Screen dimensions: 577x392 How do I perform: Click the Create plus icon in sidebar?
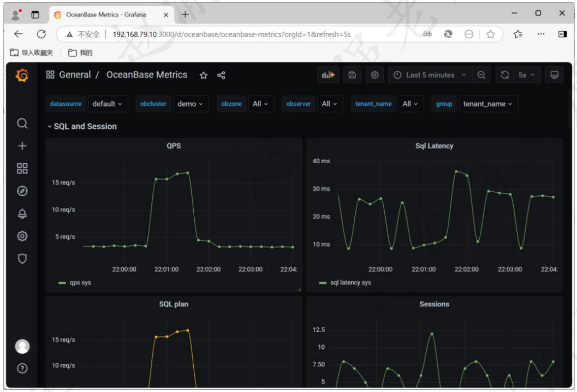click(x=22, y=146)
